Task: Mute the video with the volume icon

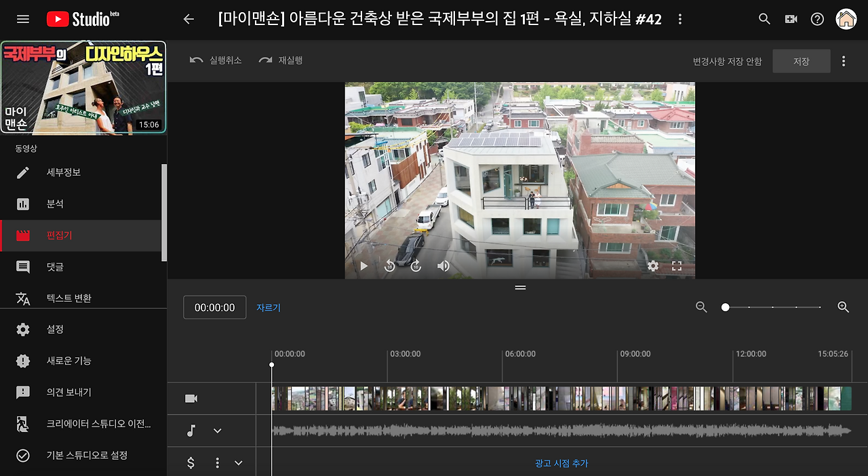Action: pyautogui.click(x=443, y=266)
